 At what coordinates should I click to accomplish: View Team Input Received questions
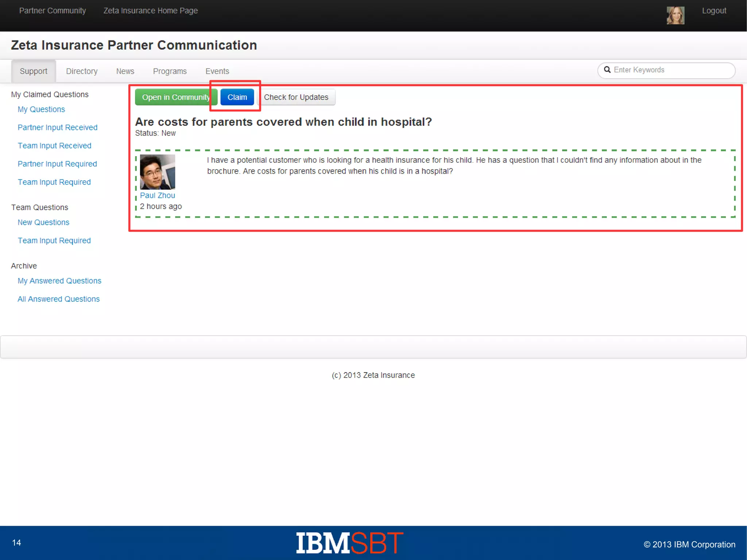tap(54, 146)
